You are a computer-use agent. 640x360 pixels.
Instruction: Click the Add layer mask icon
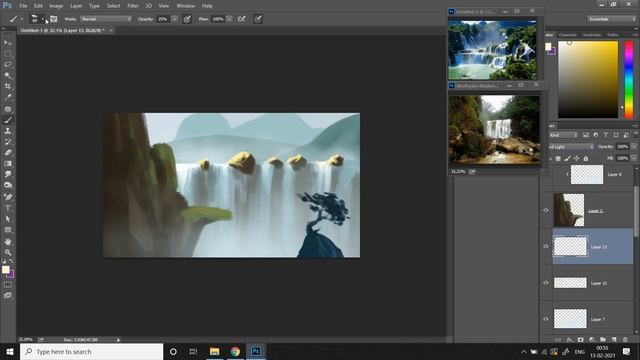pyautogui.click(x=580, y=340)
